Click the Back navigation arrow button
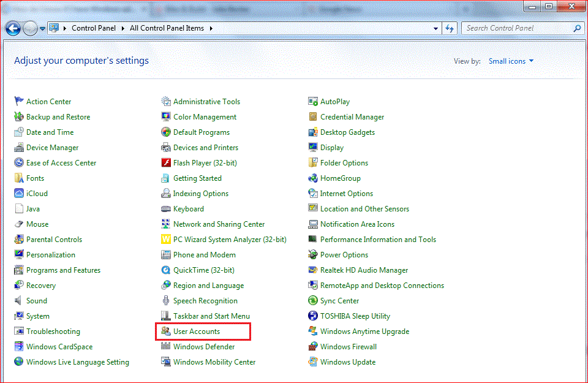The width and height of the screenshot is (588, 383). 13,29
